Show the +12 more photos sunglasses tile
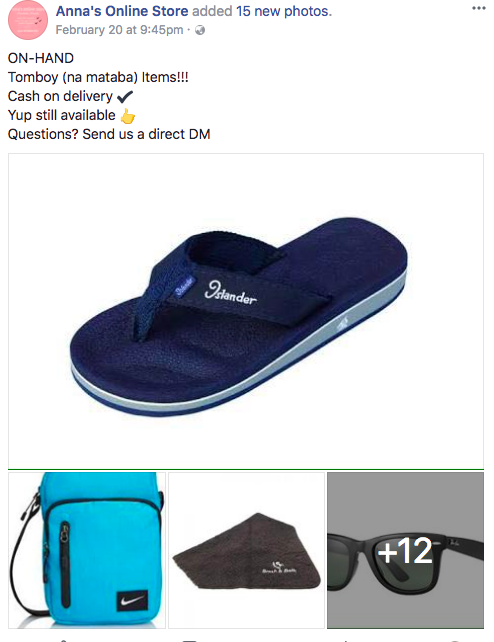 click(405, 550)
